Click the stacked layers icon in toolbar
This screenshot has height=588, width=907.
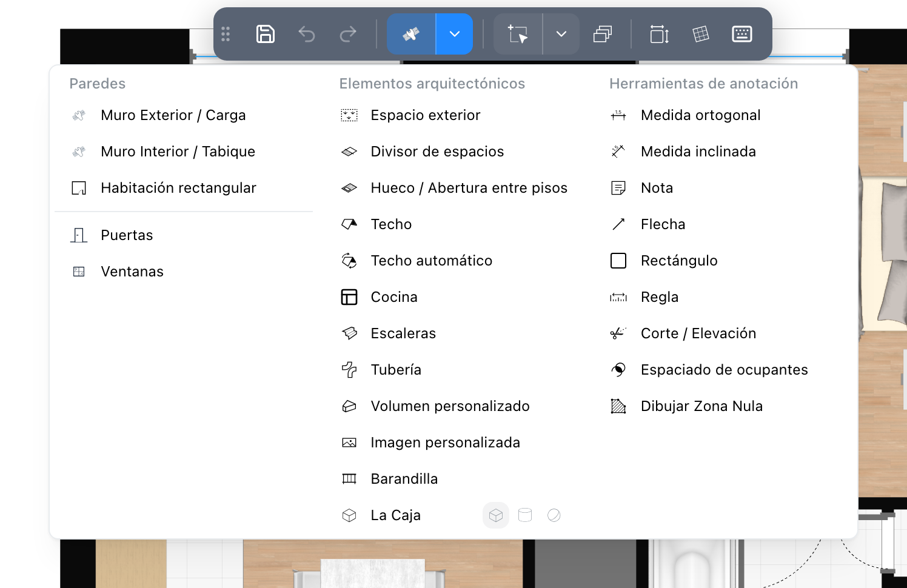pyautogui.click(x=603, y=34)
